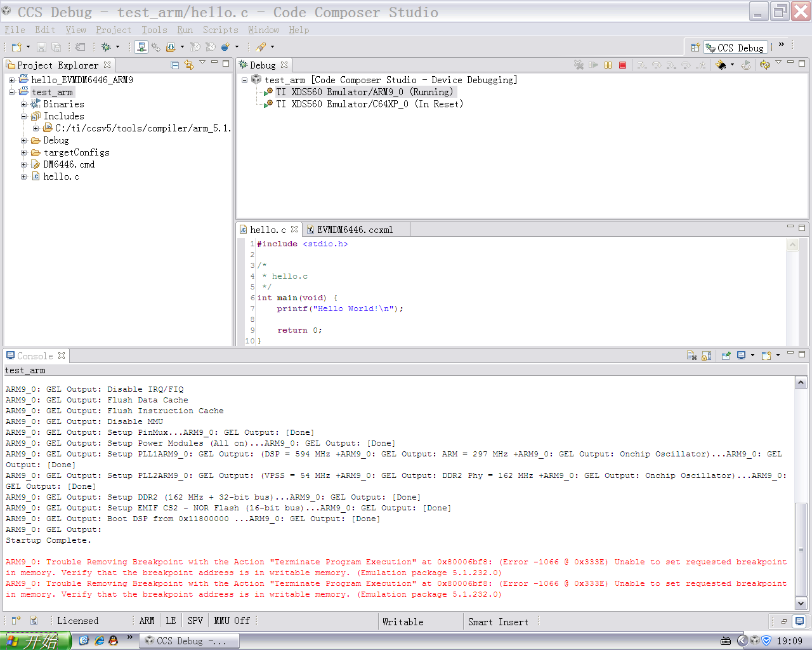This screenshot has height=650, width=812.
Task: Open the Debug launch dropdown arrow
Action: (117, 47)
